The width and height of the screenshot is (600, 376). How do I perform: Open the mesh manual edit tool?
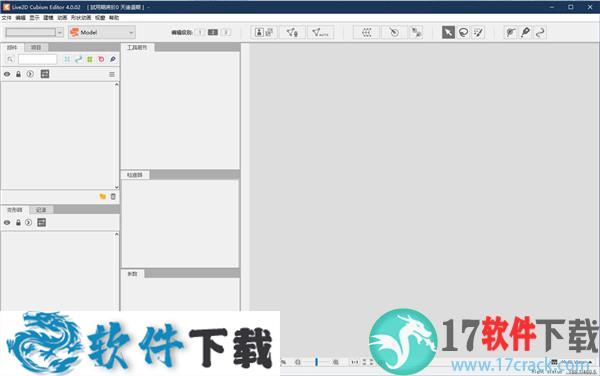[292, 33]
